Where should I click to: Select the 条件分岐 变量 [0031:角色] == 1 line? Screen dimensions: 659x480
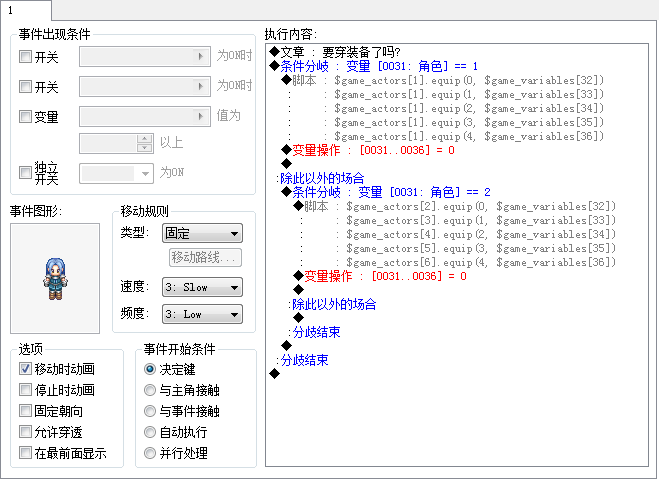click(373, 66)
